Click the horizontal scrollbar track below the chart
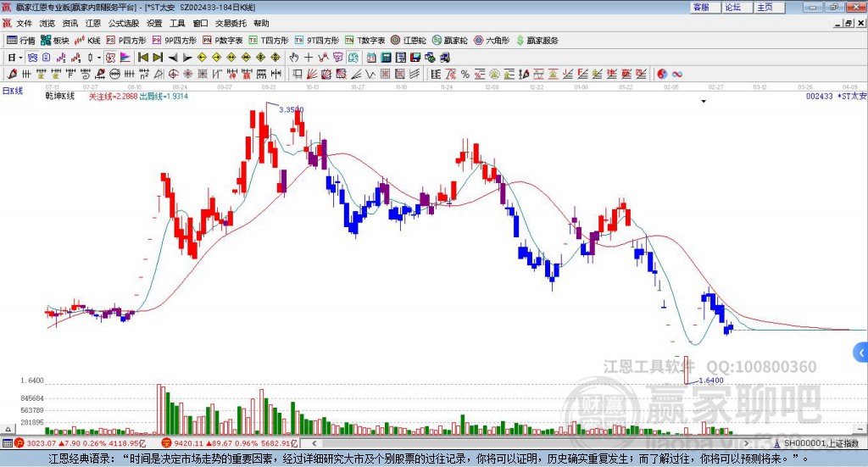868x467 pixels. point(531,443)
